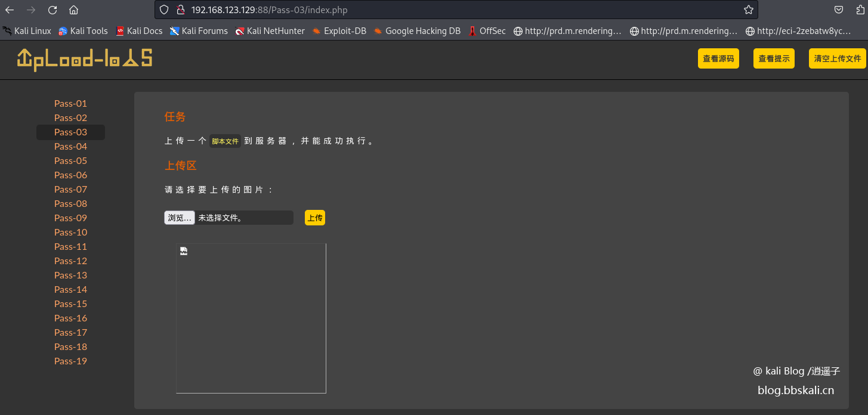Click the 浏览 file browse button
The image size is (868, 415).
(x=180, y=218)
